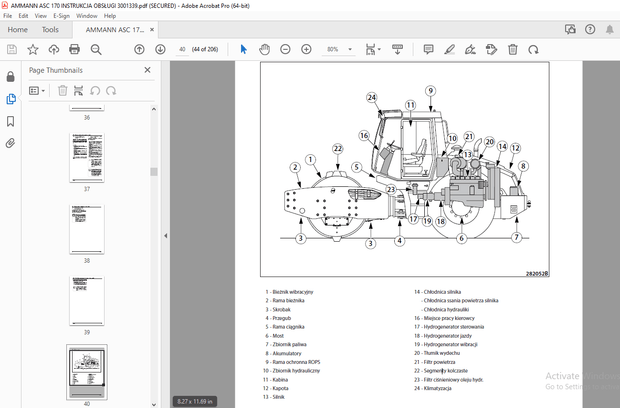Viewport: 620px width, 408px height.
Task: Open the zoom level dropdown arrow
Action: tap(350, 49)
